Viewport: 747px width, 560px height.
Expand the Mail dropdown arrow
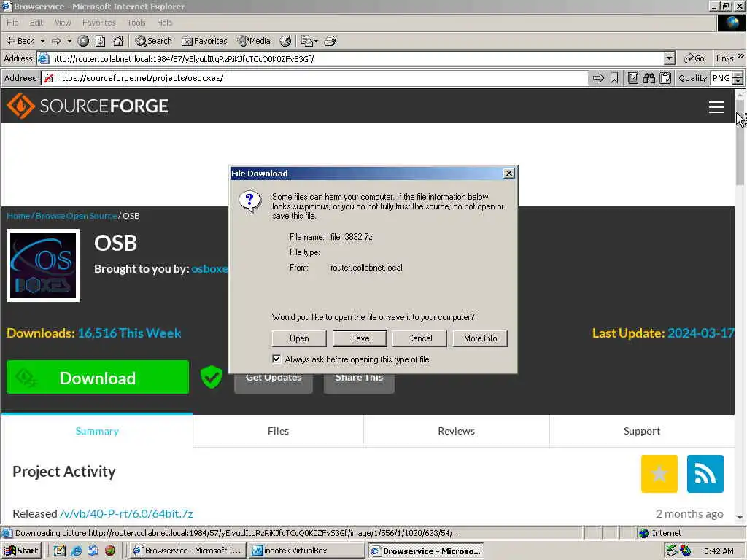pos(316,41)
